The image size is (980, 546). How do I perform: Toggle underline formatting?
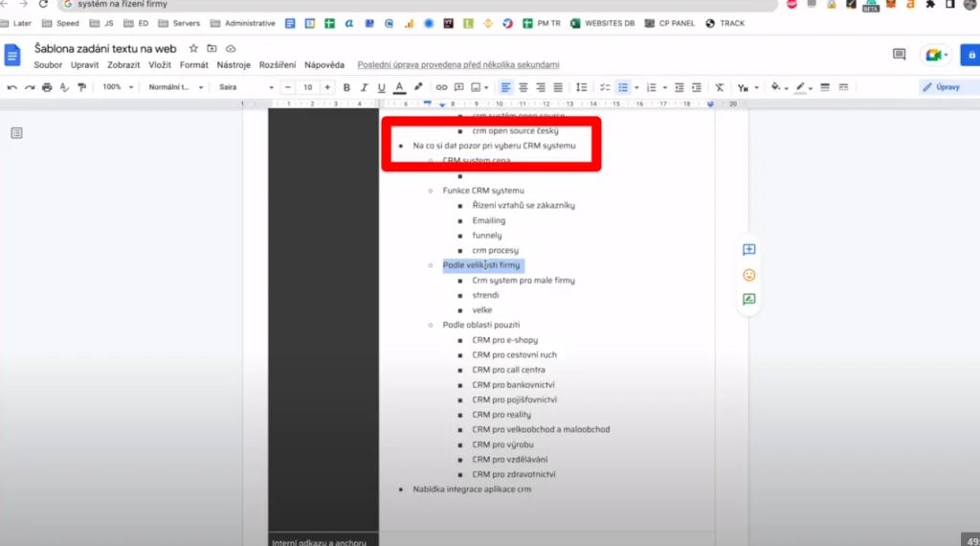[x=381, y=87]
